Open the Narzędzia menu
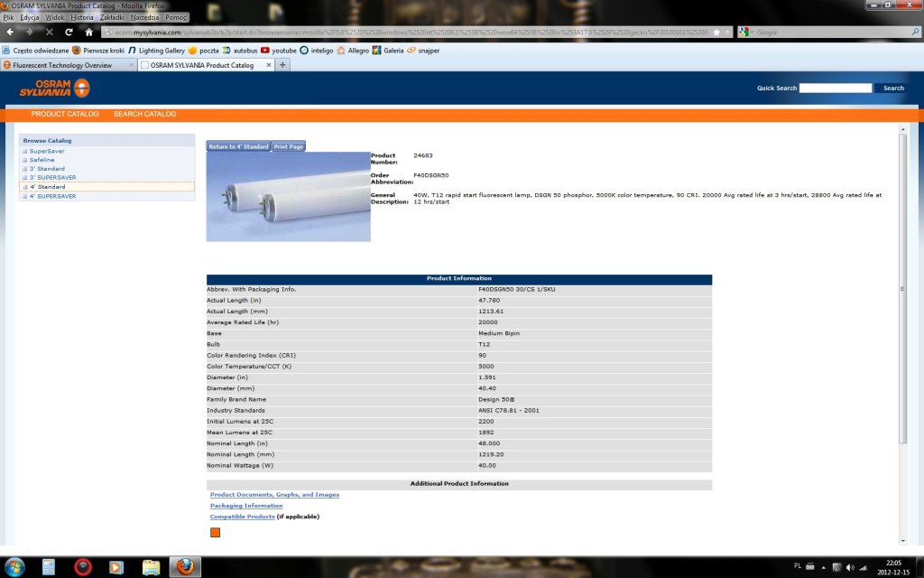The height and width of the screenshot is (578, 924). pos(144,18)
